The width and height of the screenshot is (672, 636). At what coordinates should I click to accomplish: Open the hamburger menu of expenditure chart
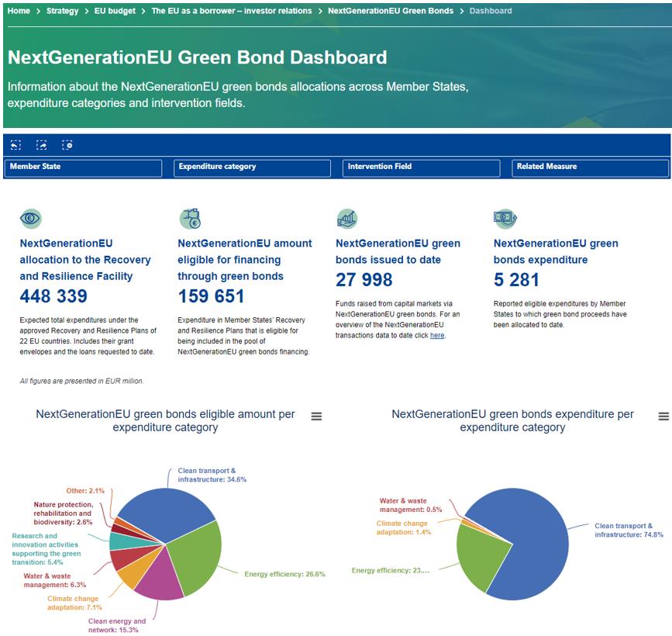(663, 416)
